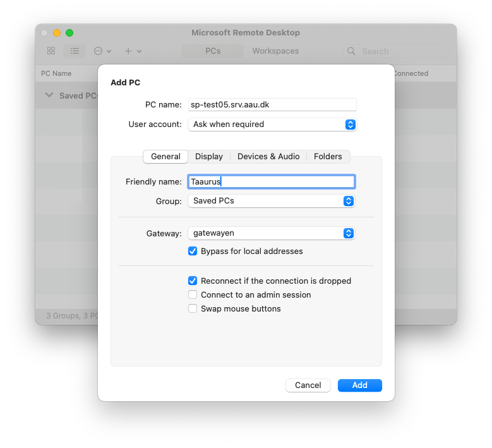
Task: Select the Folders tab
Action: point(328,156)
